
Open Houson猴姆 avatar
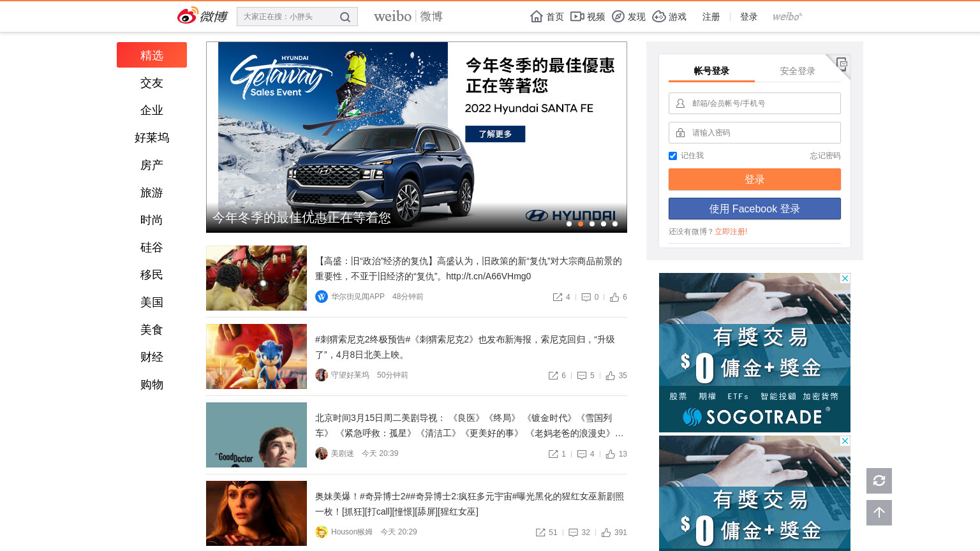coord(322,532)
